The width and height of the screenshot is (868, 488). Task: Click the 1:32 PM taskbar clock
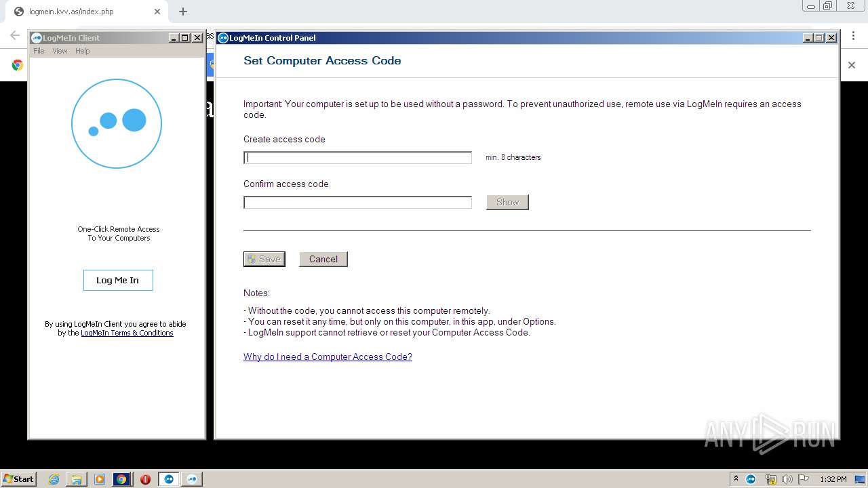coord(833,479)
